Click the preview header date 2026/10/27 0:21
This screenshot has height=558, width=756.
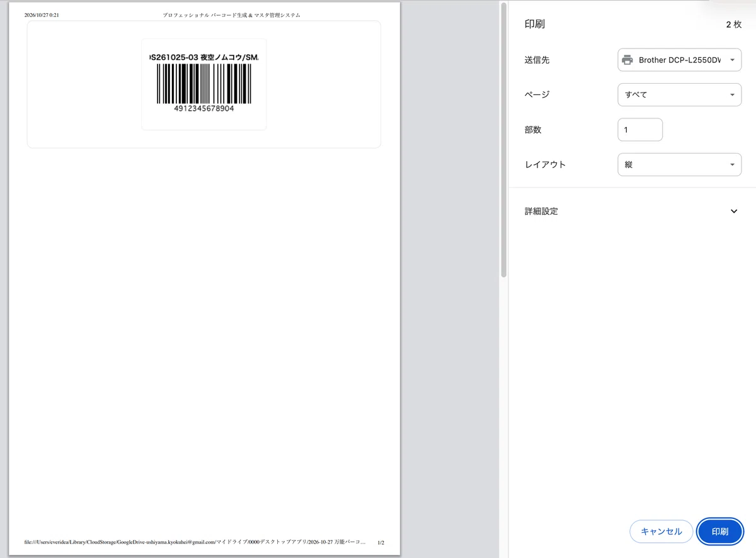(42, 14)
